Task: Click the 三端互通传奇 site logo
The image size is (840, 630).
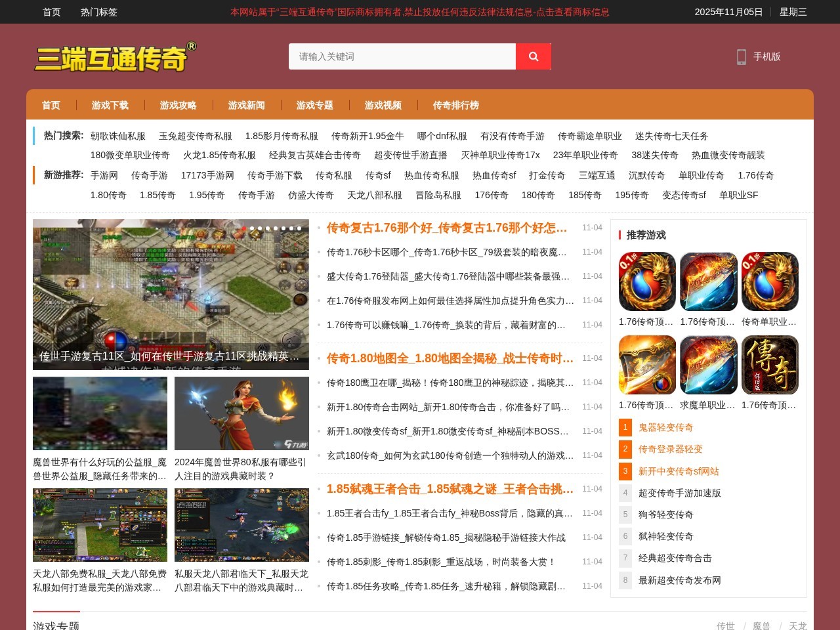Action: 115,57
